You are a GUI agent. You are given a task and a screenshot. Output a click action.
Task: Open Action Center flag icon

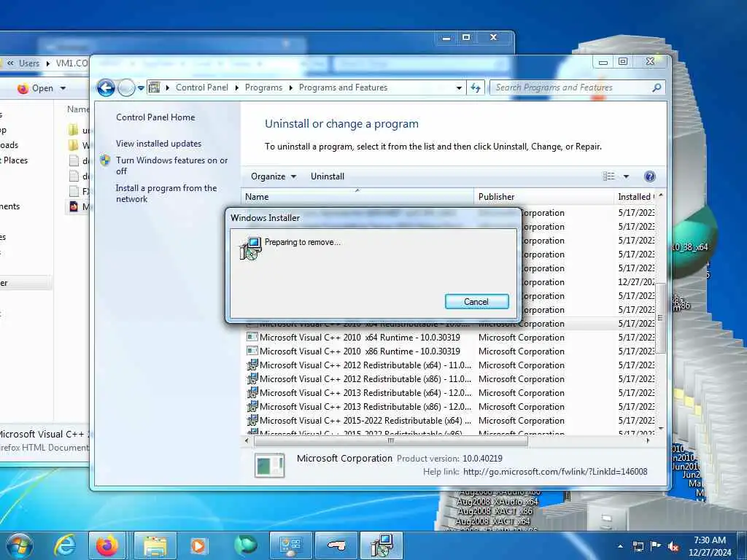coord(656,547)
